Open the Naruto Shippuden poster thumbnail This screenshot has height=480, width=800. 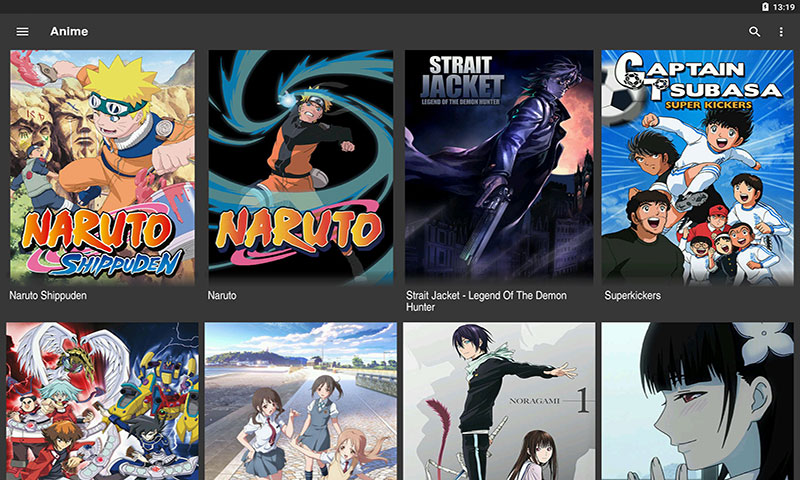tap(102, 167)
